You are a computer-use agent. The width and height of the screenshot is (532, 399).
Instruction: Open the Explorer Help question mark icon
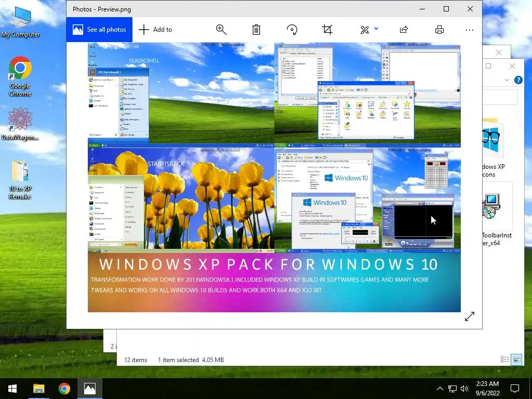[518, 80]
